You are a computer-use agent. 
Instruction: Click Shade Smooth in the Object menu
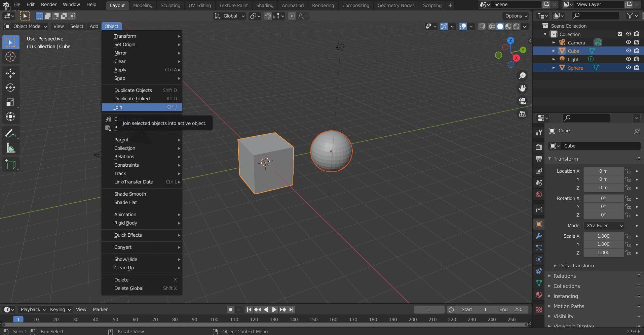click(130, 194)
